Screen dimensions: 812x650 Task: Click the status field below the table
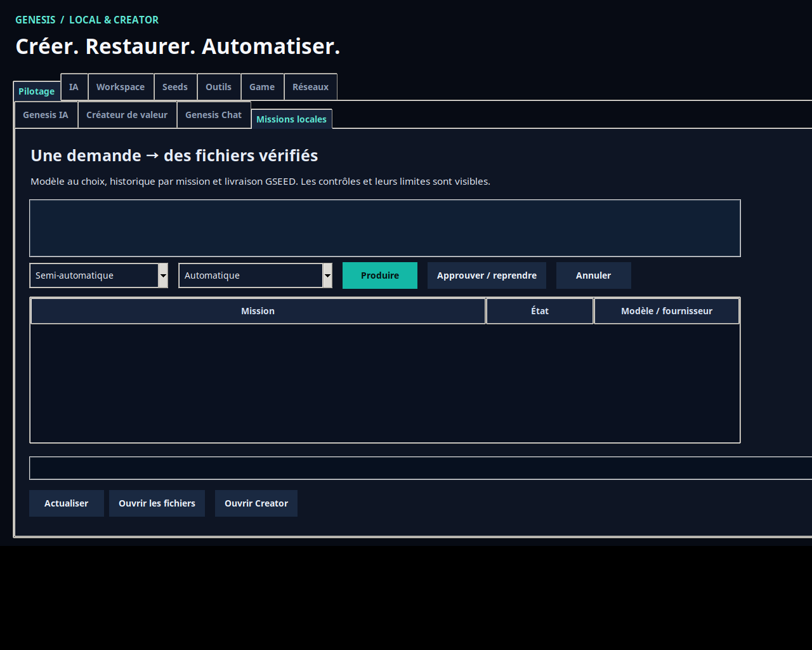(421, 468)
